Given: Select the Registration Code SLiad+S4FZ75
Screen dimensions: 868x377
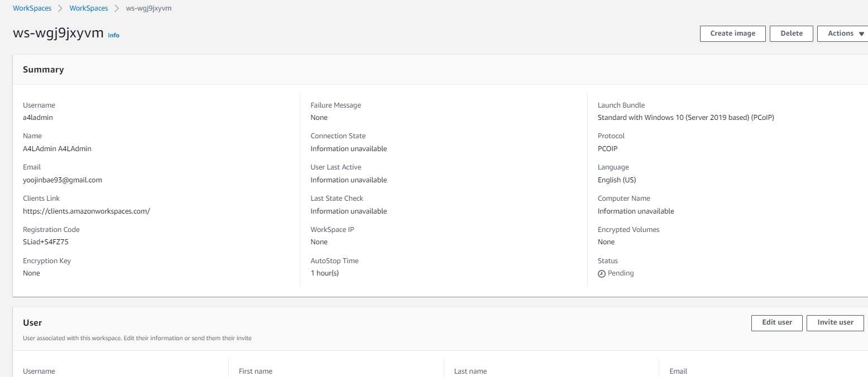Looking at the screenshot, I should 45,241.
